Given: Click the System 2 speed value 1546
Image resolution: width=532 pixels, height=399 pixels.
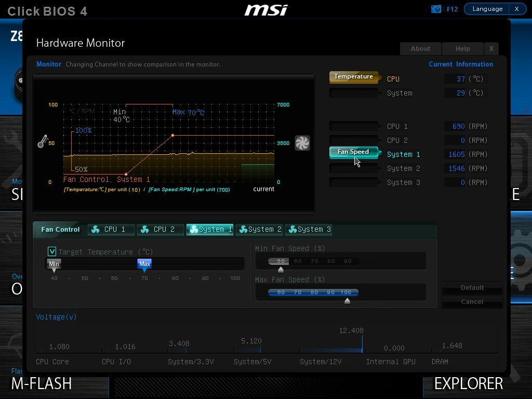Looking at the screenshot, I should [457, 168].
